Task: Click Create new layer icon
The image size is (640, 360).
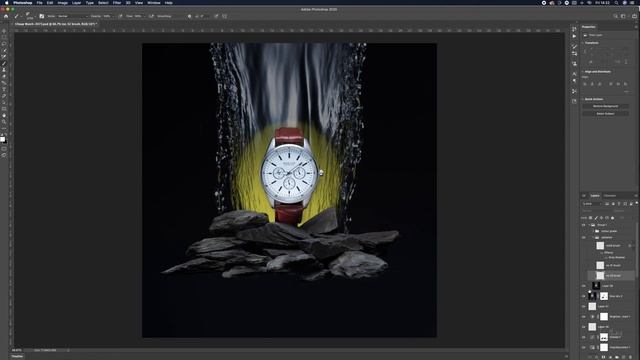Action: pos(624,357)
